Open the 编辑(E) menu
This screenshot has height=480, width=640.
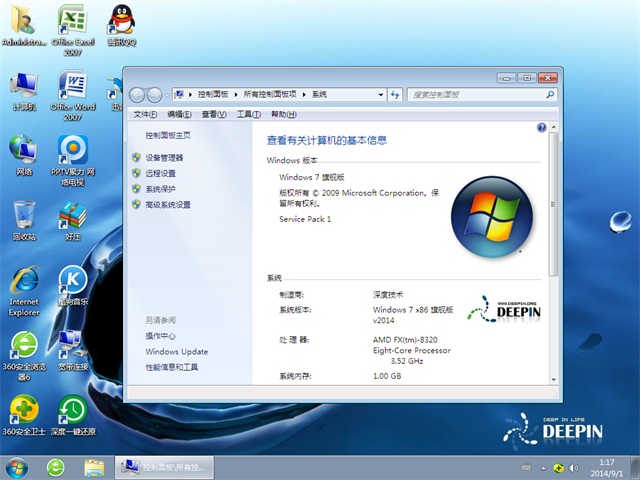click(179, 114)
